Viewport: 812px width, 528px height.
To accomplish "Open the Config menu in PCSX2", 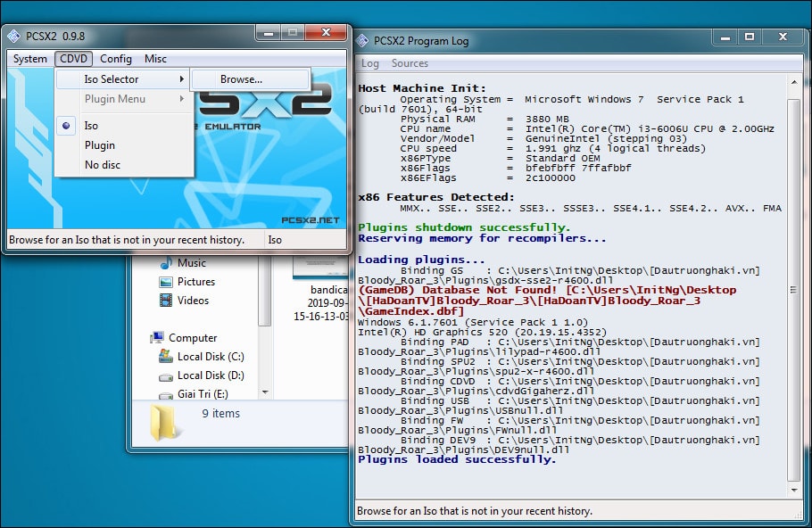I will pyautogui.click(x=116, y=59).
